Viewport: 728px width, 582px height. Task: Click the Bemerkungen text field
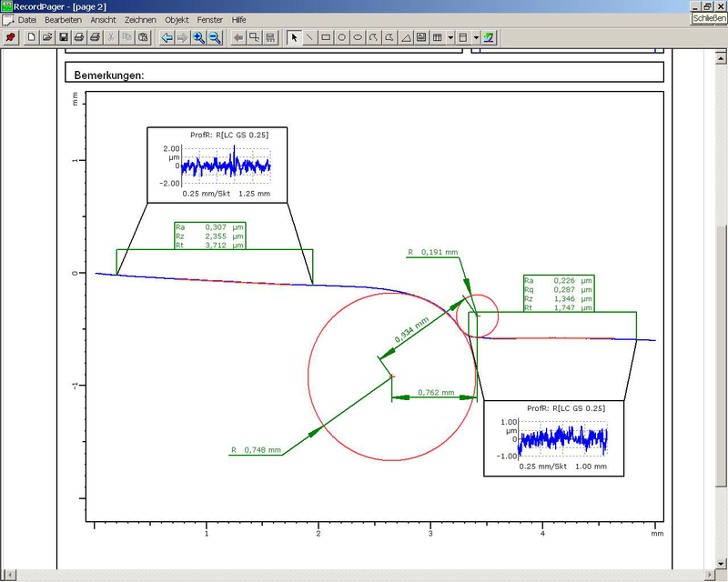[x=364, y=74]
